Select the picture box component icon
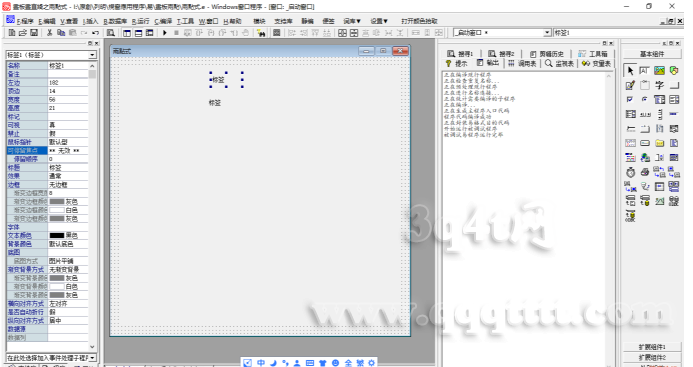 pyautogui.click(x=659, y=71)
